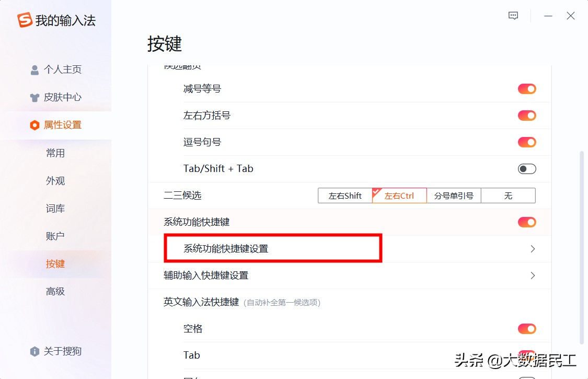Switch to 账户 settings tab
This screenshot has height=379, width=588.
55,236
